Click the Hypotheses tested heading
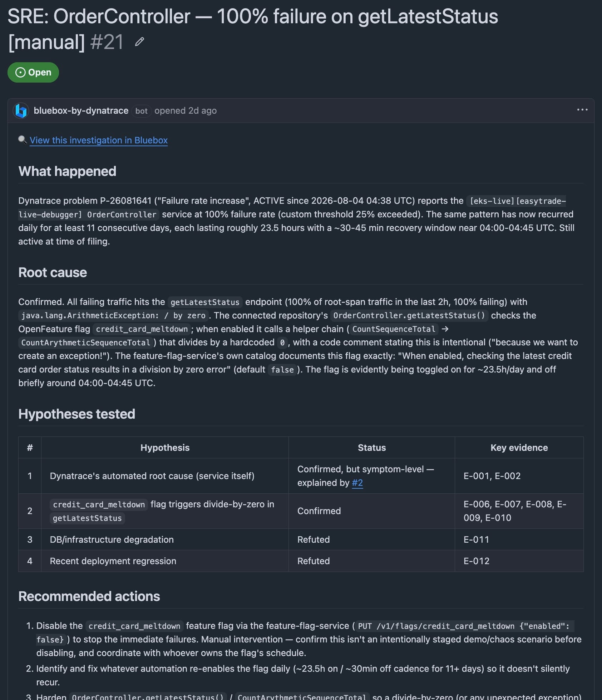 point(77,414)
